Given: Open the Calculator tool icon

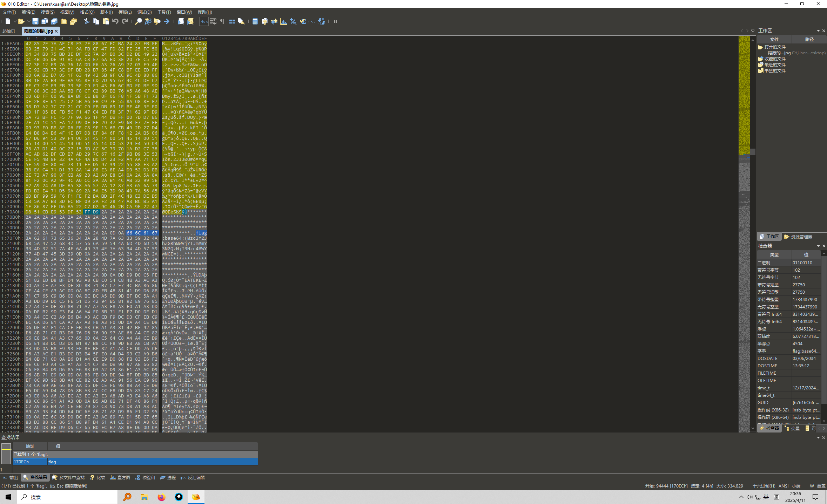Looking at the screenshot, I should (x=255, y=21).
